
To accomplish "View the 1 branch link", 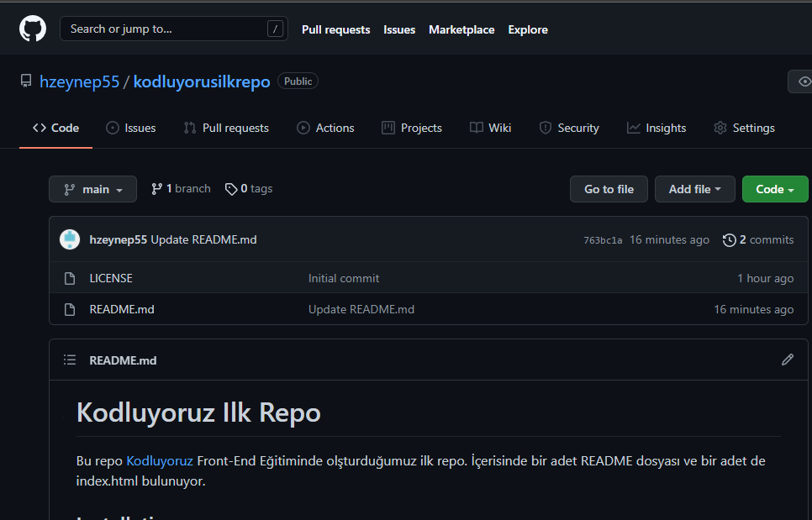I will 181,189.
